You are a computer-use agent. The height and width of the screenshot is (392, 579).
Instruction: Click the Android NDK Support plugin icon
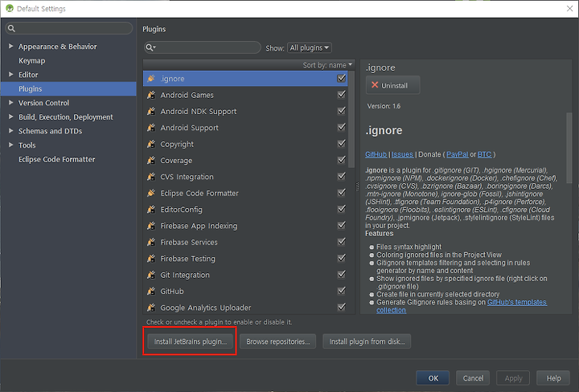click(151, 111)
